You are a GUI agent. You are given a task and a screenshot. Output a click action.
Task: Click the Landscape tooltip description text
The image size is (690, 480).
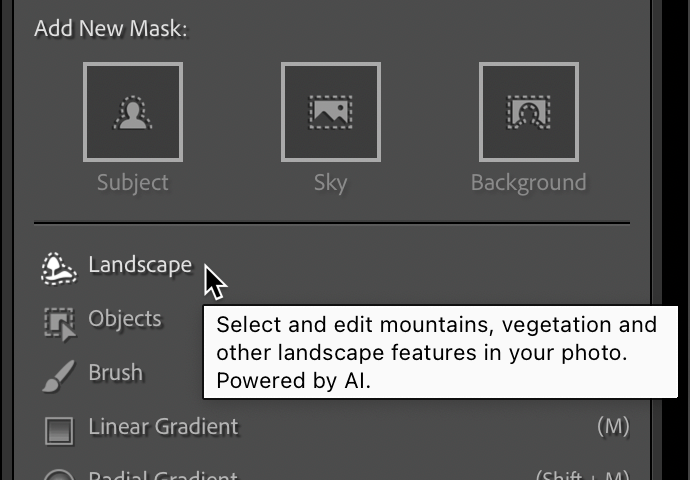tap(436, 353)
